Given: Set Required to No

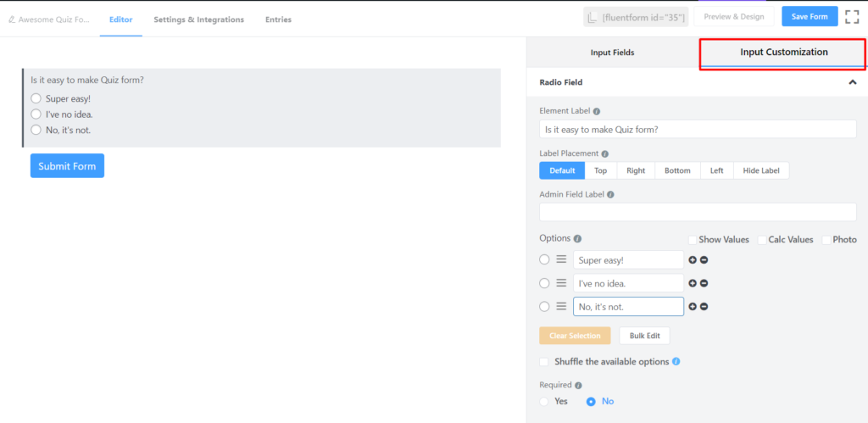Looking at the screenshot, I should click(x=591, y=402).
